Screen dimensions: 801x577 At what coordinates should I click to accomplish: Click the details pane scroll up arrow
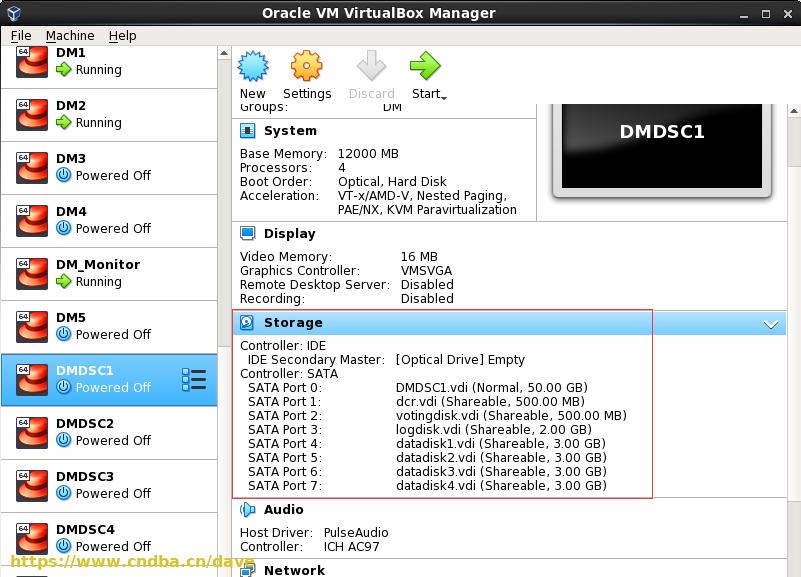(794, 110)
